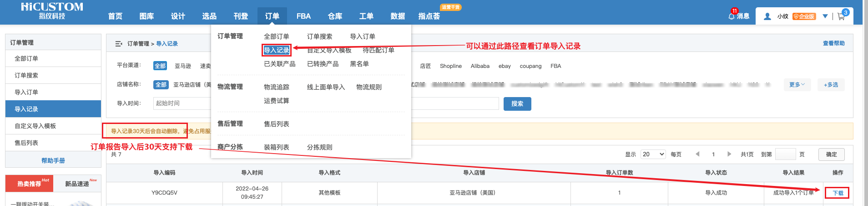This screenshot has width=868, height=206.
Task: Click 下载 link for record Y9CDQ5V
Action: tap(838, 193)
